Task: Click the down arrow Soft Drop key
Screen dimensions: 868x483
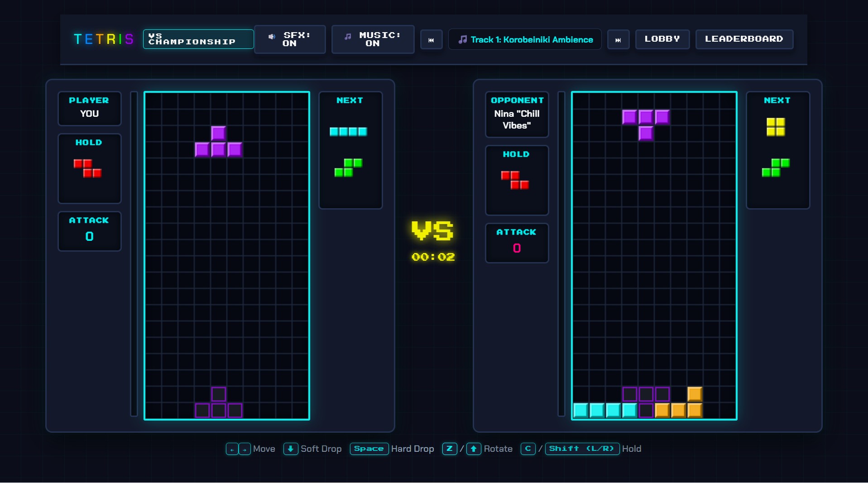Action: click(291, 449)
